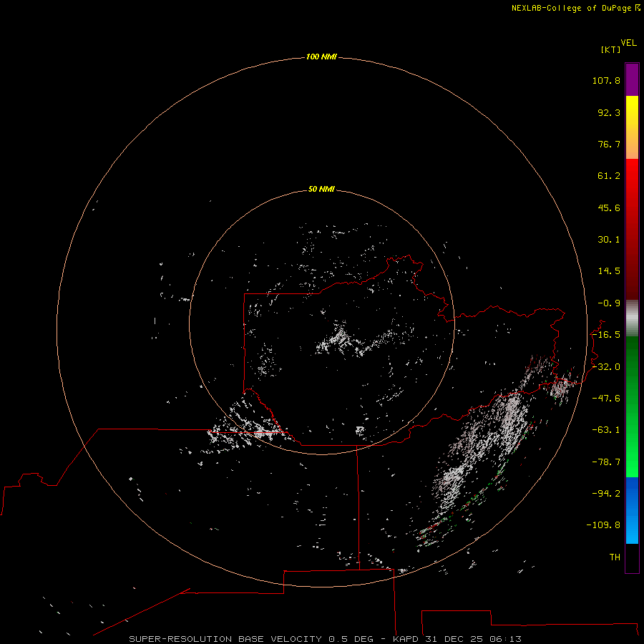The height and width of the screenshot is (644, 644).
Task: Click the -16.5 legend value
Action: click(606, 335)
